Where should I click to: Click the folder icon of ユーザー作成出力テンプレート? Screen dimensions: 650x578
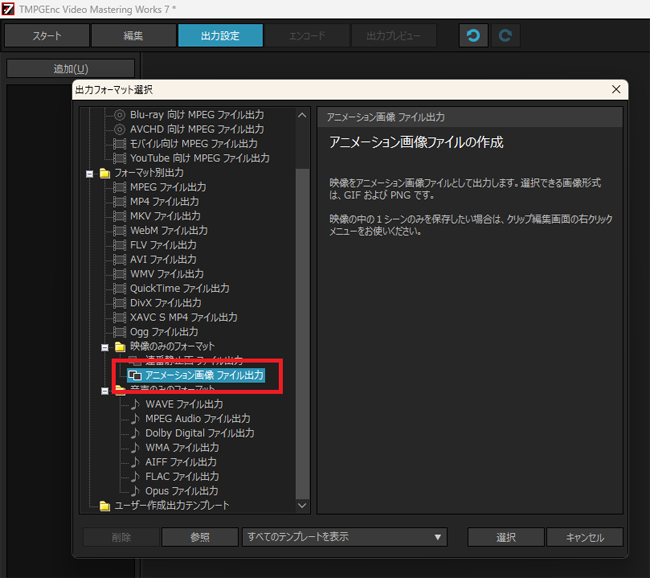pyautogui.click(x=104, y=506)
